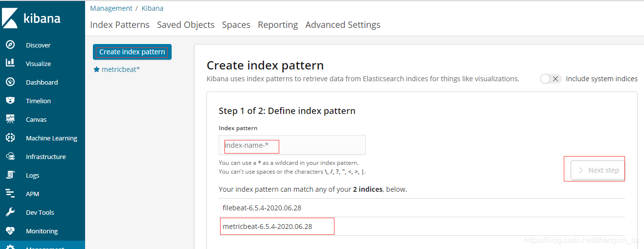Screen dimensions: 644x249
Task: Click the star icon beside metricbeat*
Action: pyautogui.click(x=96, y=69)
